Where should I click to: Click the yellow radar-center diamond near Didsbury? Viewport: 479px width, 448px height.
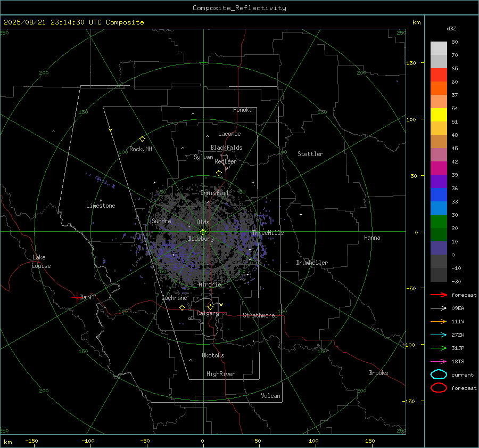(203, 232)
